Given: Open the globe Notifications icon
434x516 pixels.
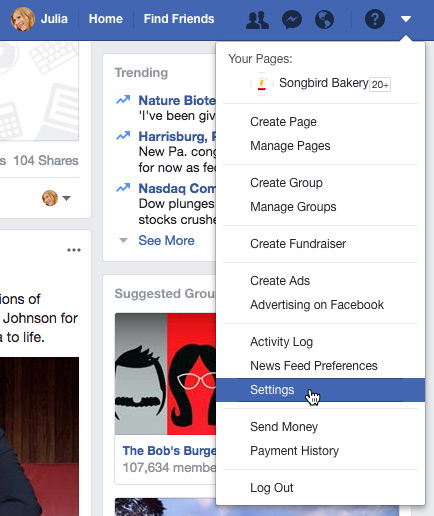Looking at the screenshot, I should click(324, 20).
